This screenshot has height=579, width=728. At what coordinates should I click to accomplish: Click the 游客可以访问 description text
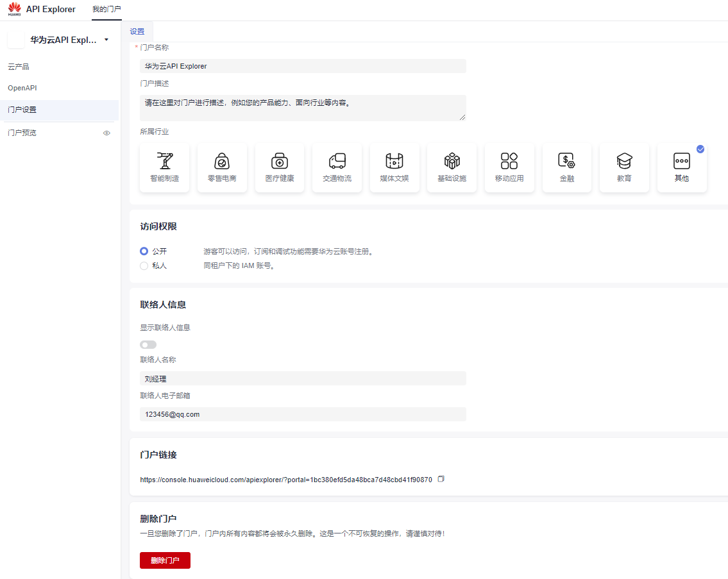click(x=289, y=251)
